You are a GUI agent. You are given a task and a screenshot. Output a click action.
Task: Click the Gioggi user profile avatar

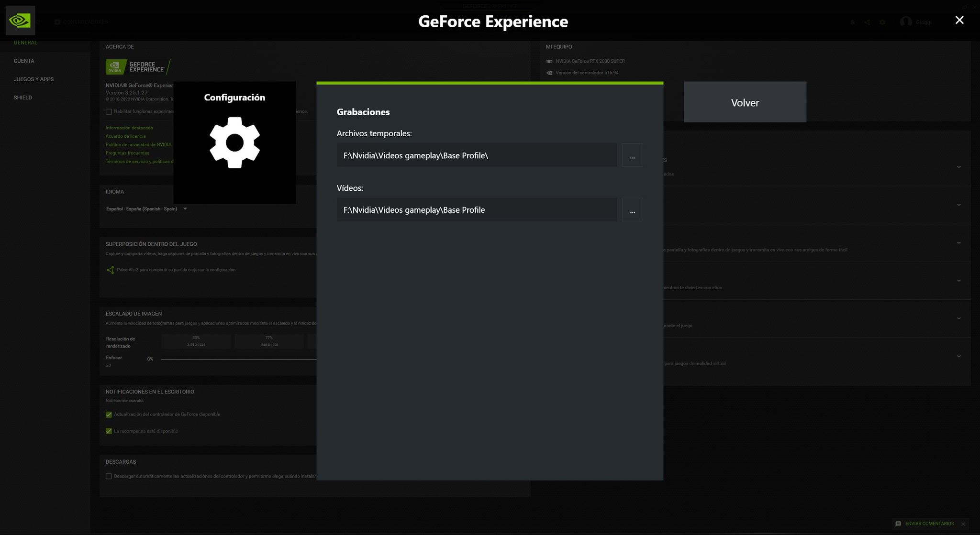(906, 22)
